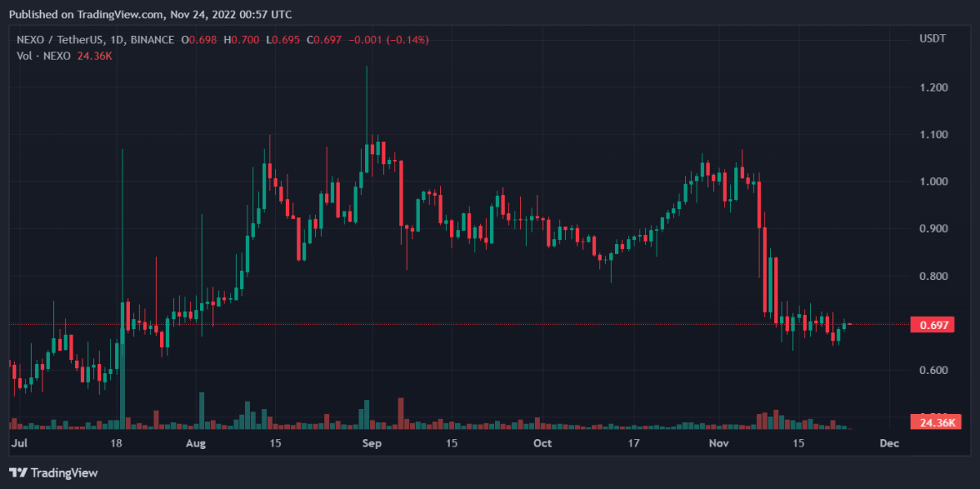Click the red 0.697 current price tag
Image resolution: width=980 pixels, height=489 pixels.
click(934, 325)
